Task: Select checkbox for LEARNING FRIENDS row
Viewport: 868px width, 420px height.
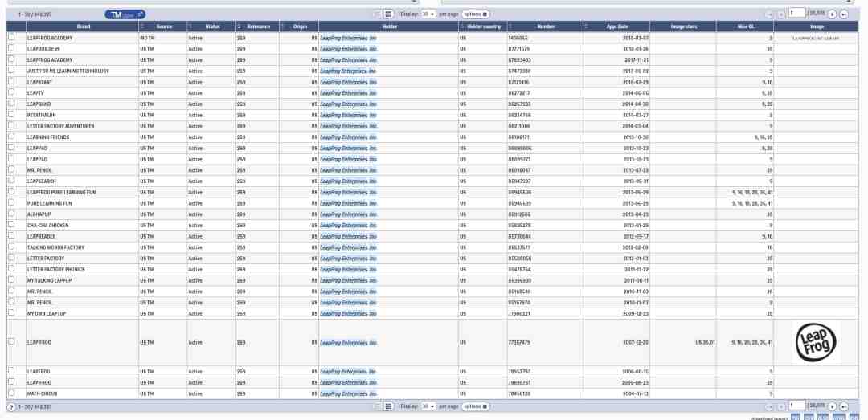Action: [11, 137]
